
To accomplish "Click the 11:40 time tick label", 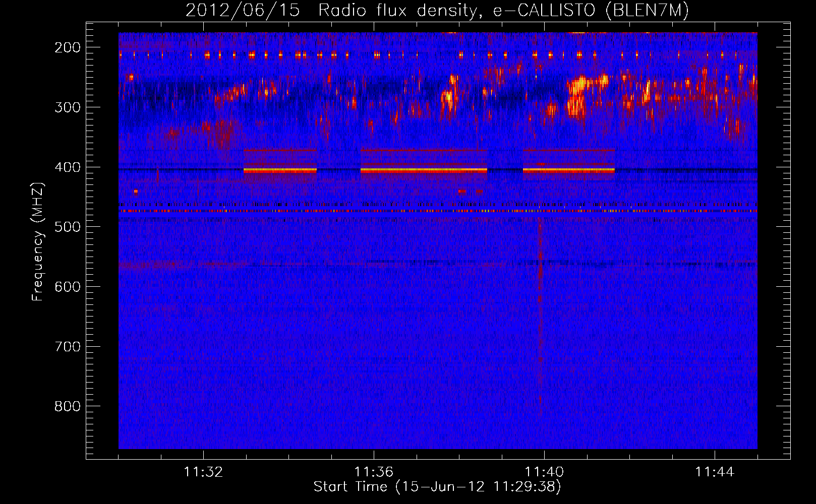I will click(x=544, y=472).
